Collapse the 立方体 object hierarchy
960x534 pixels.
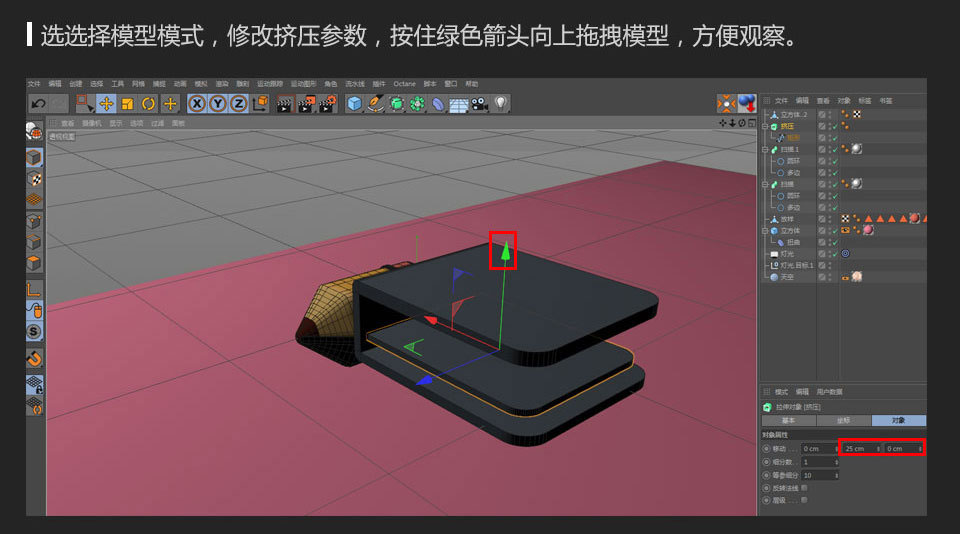[765, 231]
